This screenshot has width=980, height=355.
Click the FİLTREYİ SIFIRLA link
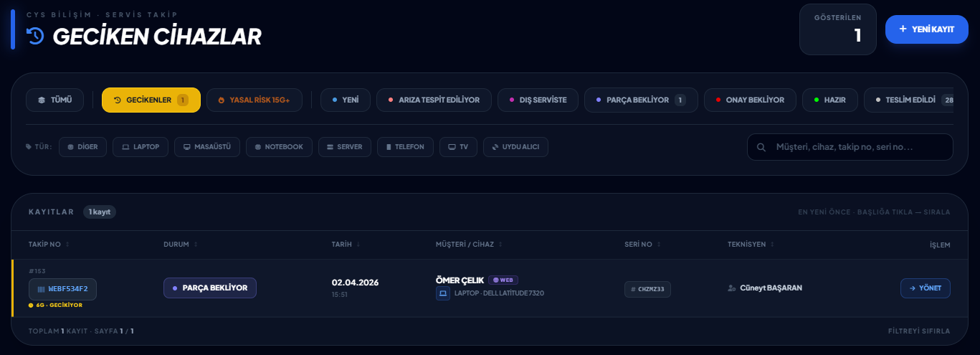point(919,331)
